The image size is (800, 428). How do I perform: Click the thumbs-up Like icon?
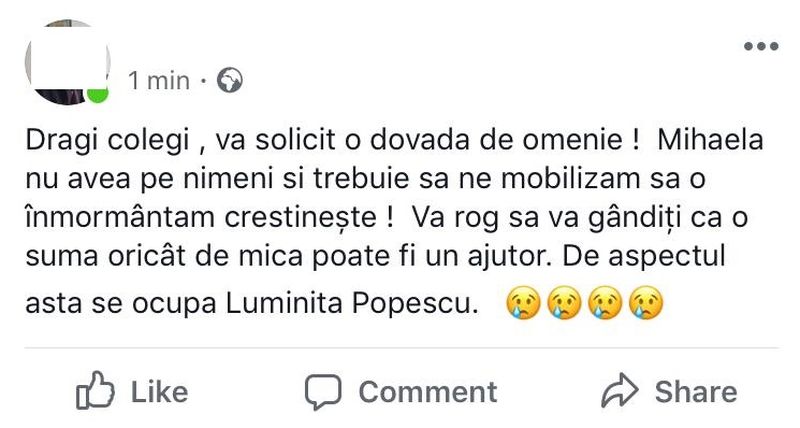tap(96, 391)
